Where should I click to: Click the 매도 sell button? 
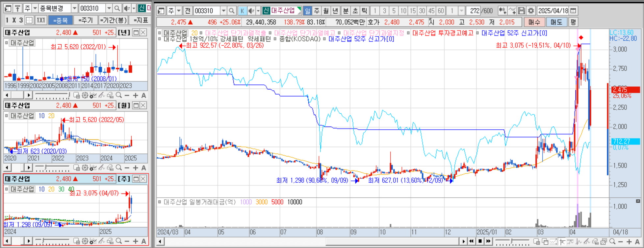(556, 22)
